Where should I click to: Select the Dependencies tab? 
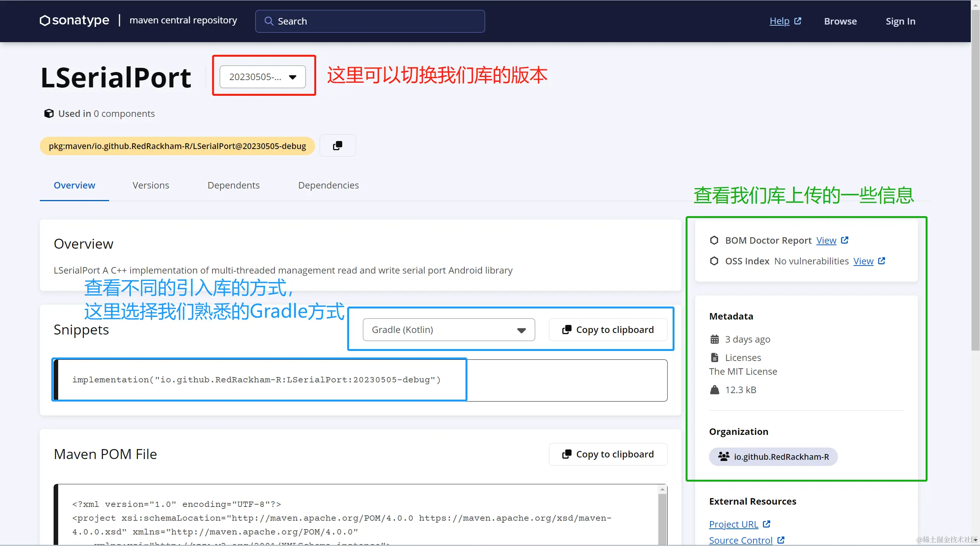(328, 185)
